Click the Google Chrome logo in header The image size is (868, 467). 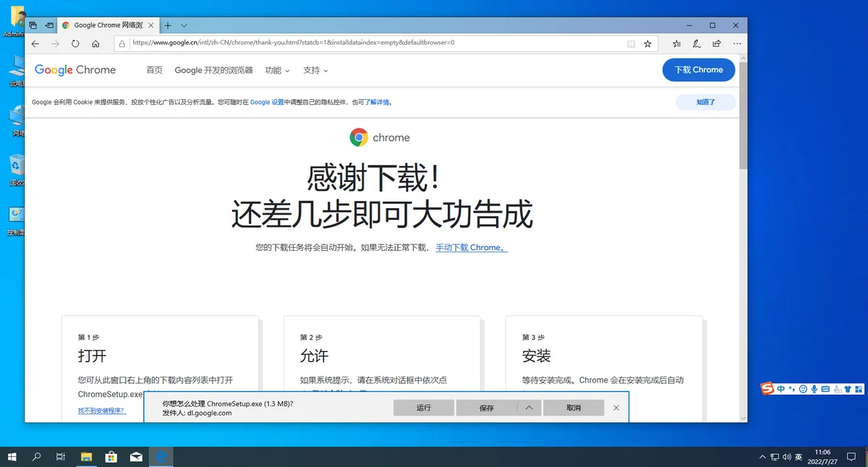click(75, 70)
